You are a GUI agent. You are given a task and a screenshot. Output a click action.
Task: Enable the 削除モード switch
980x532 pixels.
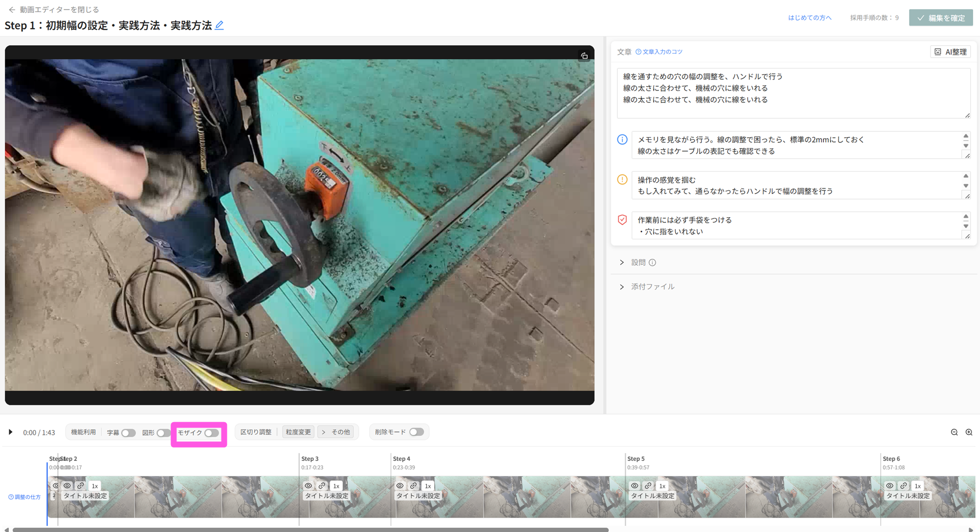point(416,432)
